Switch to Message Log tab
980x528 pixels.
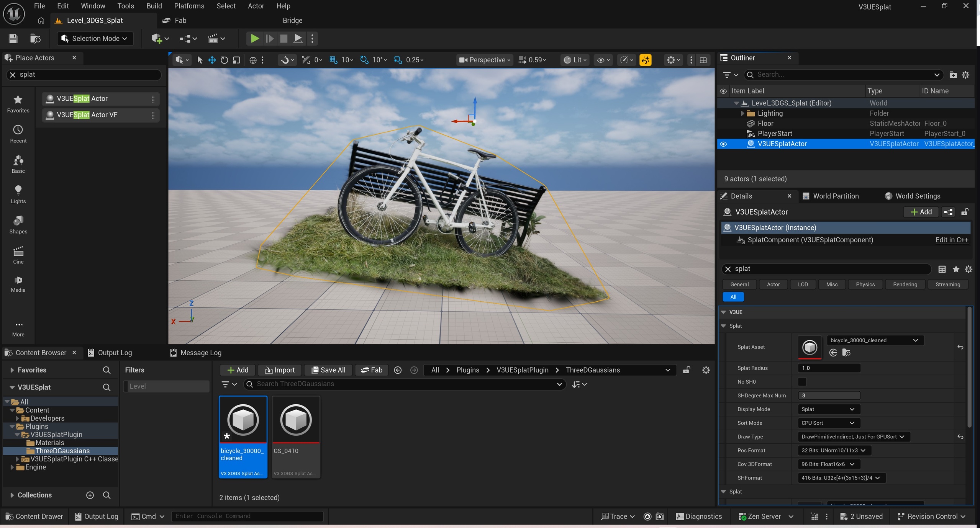(x=196, y=353)
